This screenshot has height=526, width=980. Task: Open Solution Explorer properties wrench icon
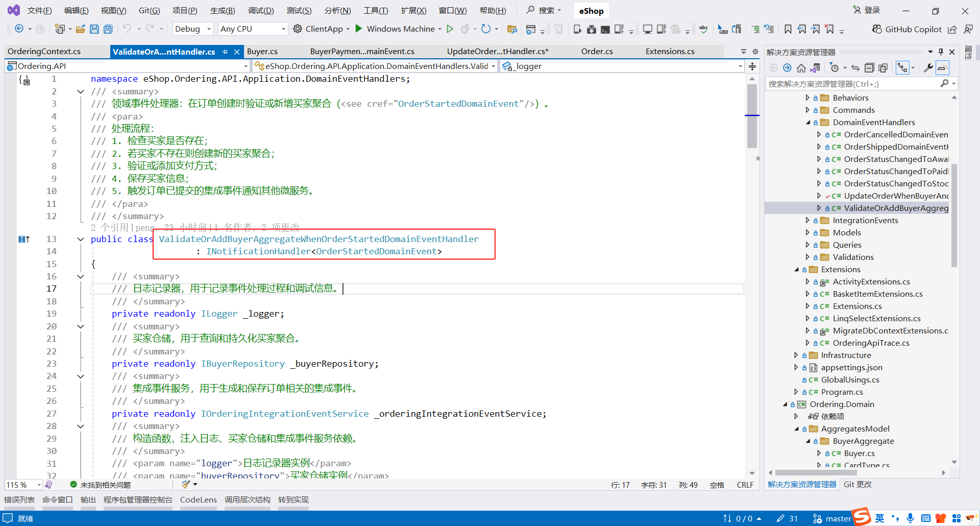pyautogui.click(x=928, y=68)
